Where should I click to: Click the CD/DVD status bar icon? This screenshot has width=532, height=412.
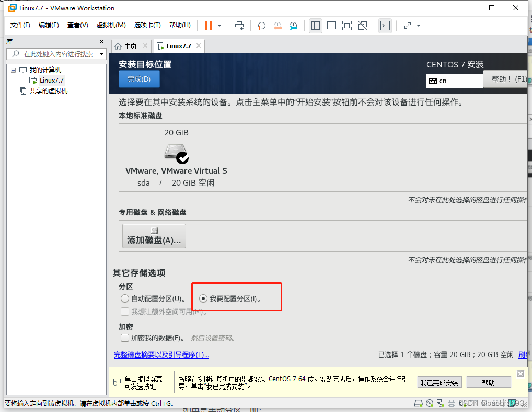pyautogui.click(x=430, y=403)
